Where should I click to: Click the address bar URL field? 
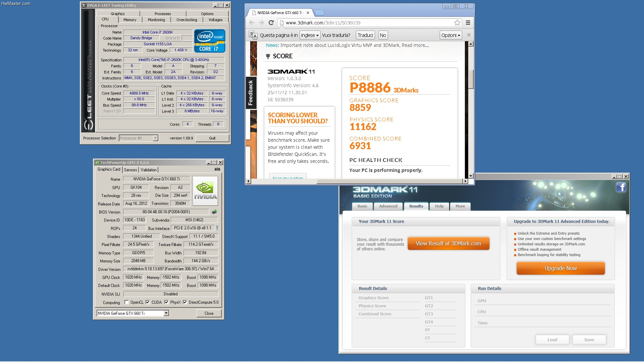[369, 23]
